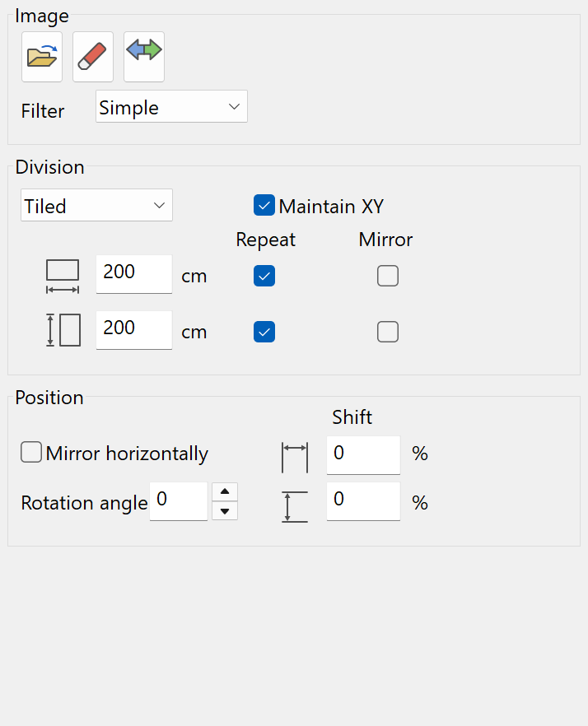Click the horizontal Shift percentage field
588x726 pixels.
tap(362, 454)
